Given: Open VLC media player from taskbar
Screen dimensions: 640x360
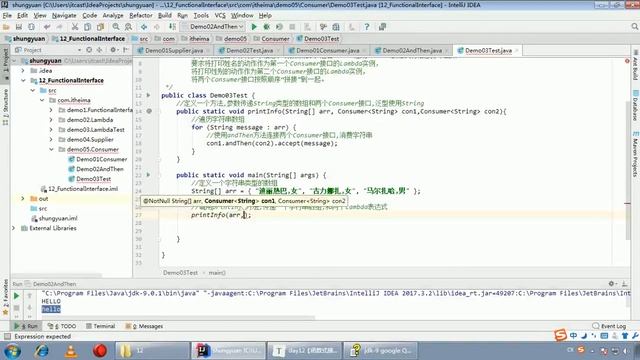Looking at the screenshot, I should [71, 351].
